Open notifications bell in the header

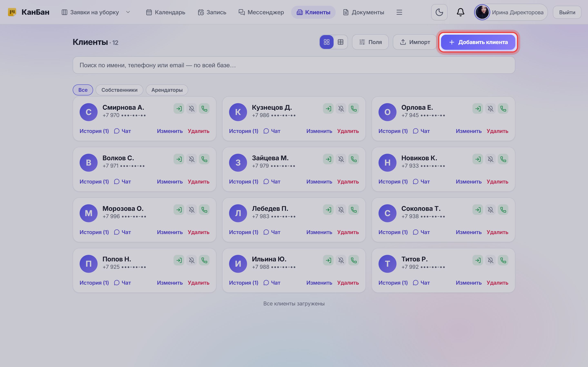click(x=460, y=12)
